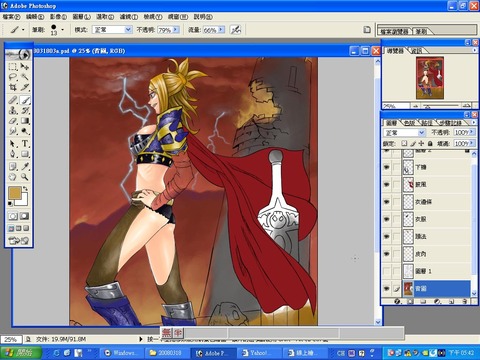
Task: Open the layer fill 100% arrow
Action: coord(472,143)
